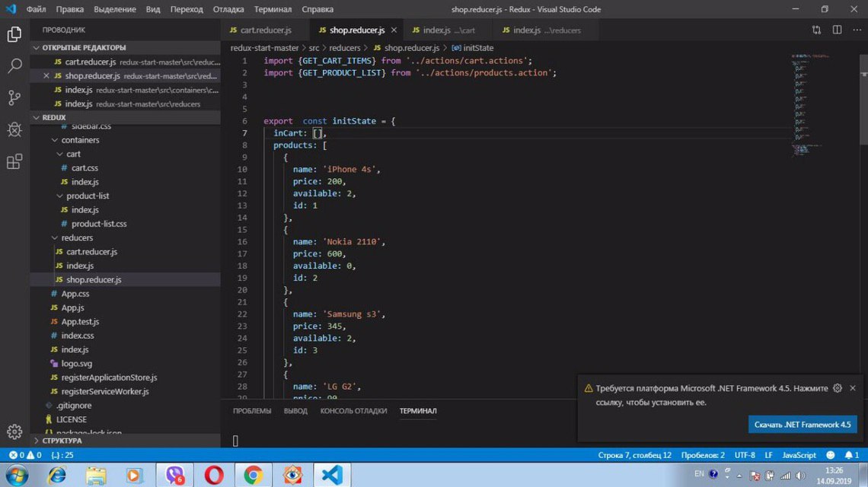Collapse the containers folder
Viewport: 868px width, 487px height.
point(79,140)
